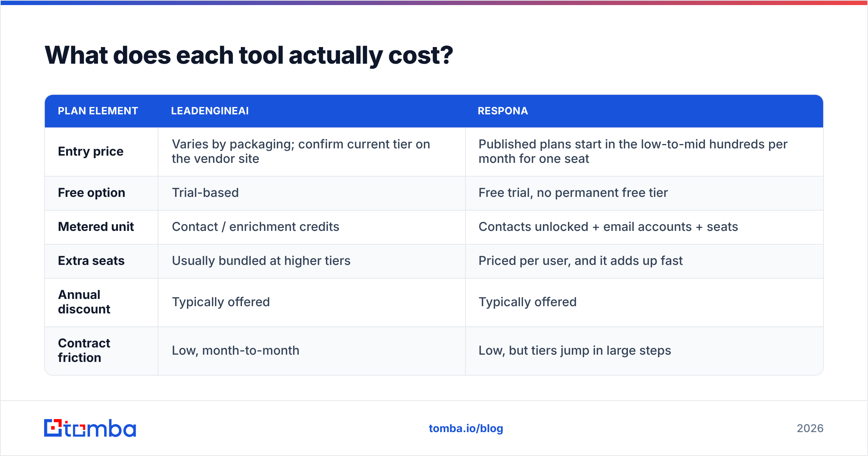868x456 pixels.
Task: Click 'Priced per user, and it adds up fast' cell
Action: (644, 261)
